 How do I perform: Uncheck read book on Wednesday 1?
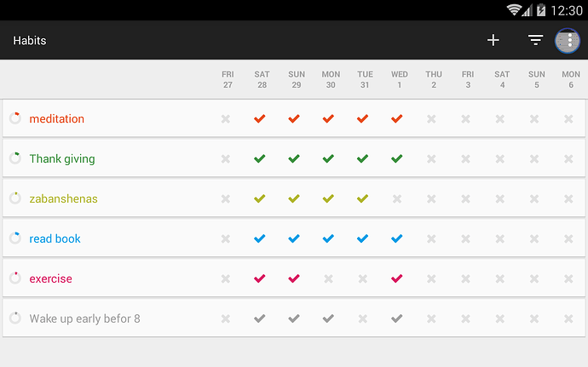(x=397, y=238)
